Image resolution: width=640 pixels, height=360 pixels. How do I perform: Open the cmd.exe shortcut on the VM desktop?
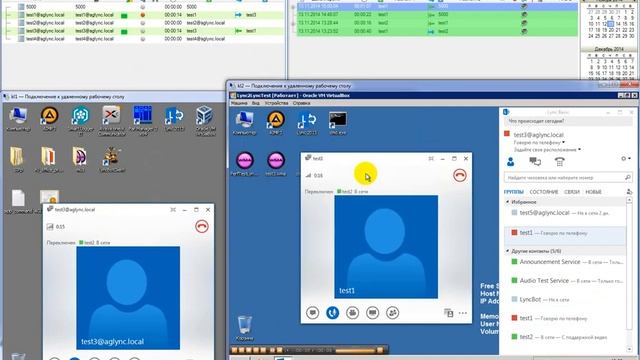tap(338, 123)
